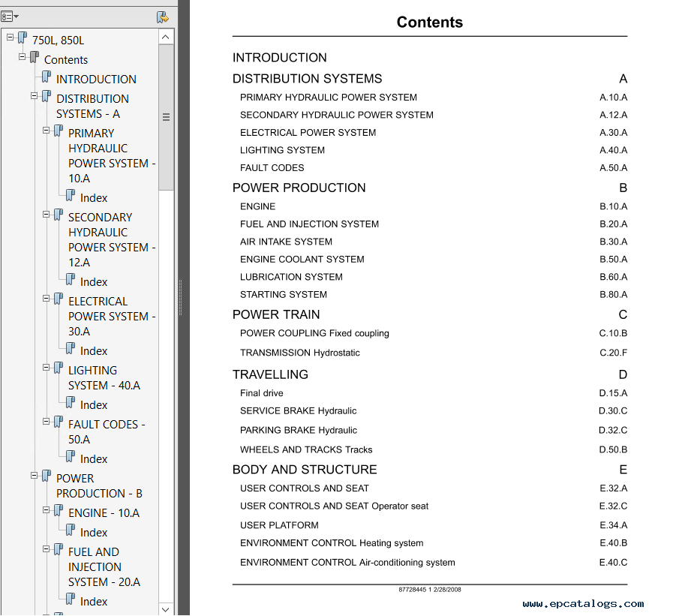Collapse the root 750L, 850L bookmark

tap(10, 37)
